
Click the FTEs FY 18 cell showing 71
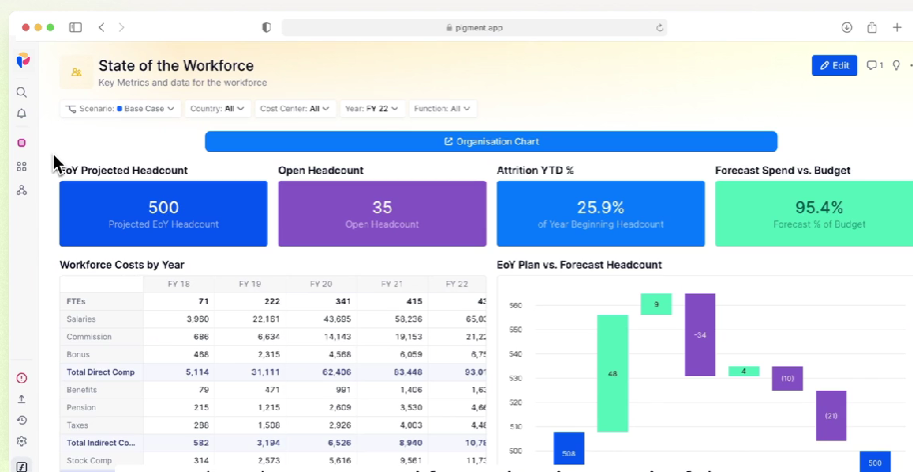pyautogui.click(x=178, y=301)
